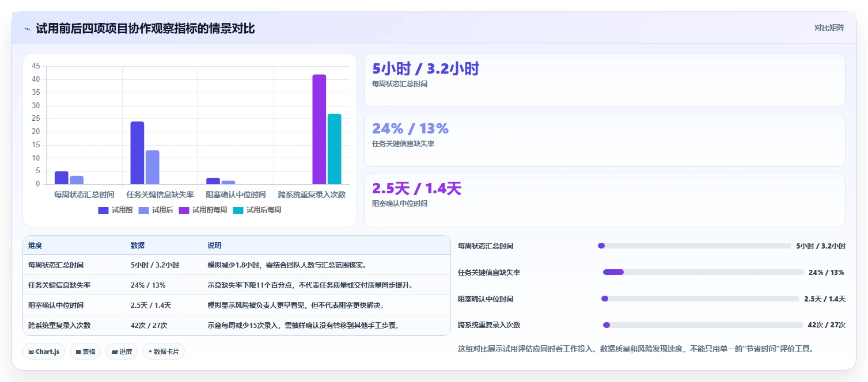Click the 表格 chip
This screenshot has height=382, width=868.
point(85,352)
